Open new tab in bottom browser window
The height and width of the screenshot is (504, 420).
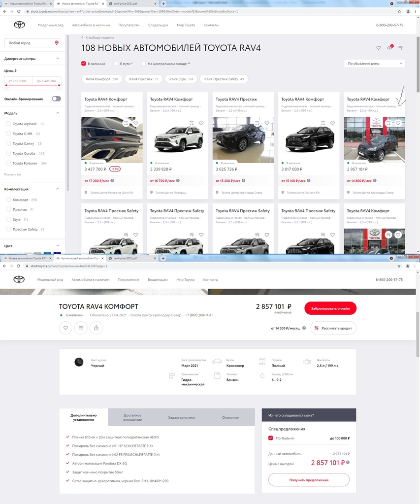pos(163,258)
